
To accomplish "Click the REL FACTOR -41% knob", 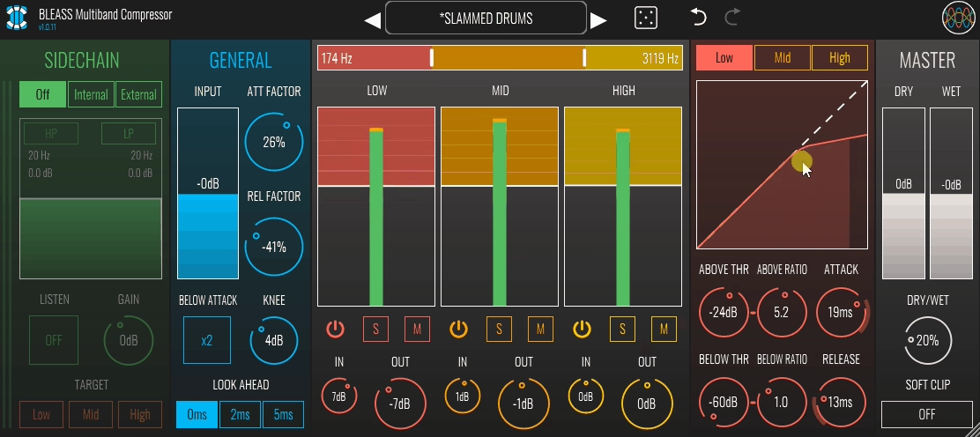I will point(274,247).
